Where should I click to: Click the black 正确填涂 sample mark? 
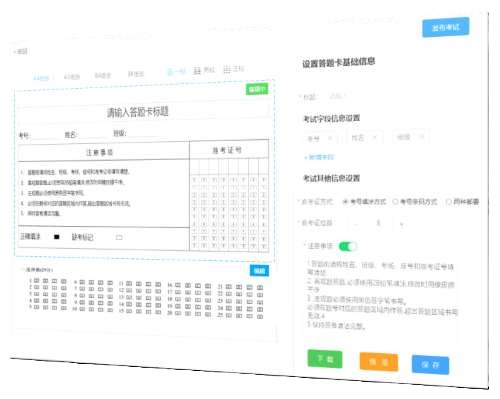coord(57,237)
